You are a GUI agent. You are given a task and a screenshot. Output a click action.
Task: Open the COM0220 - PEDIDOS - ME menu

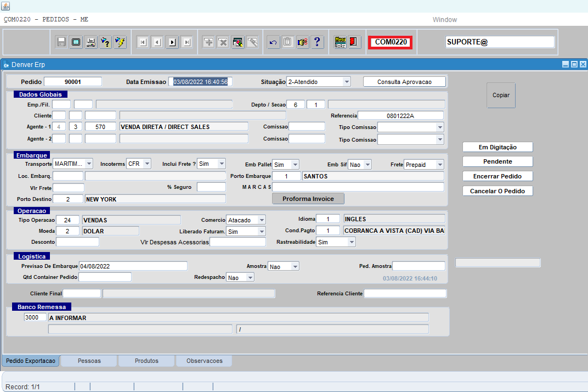click(x=46, y=19)
